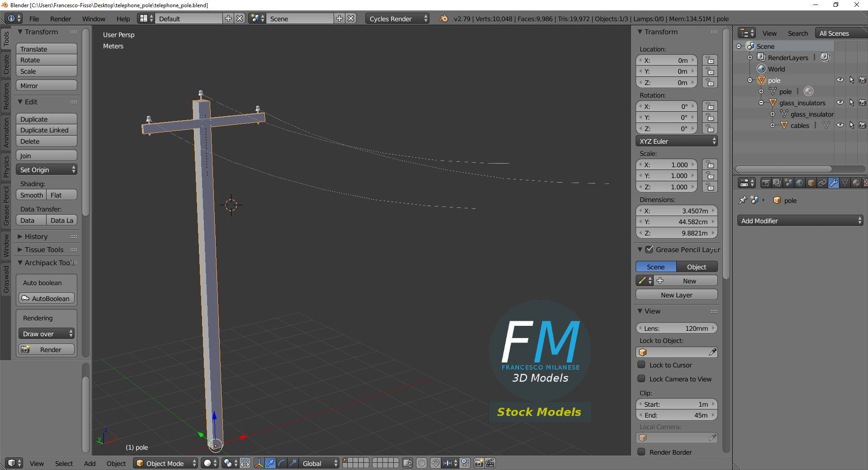
Task: Open the Add Modifier dropdown
Action: (800, 221)
